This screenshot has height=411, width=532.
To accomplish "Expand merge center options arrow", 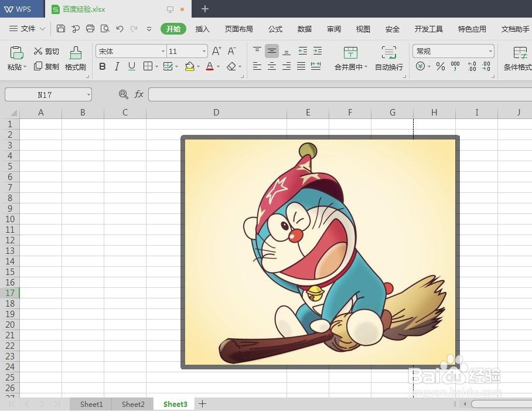I will (x=366, y=67).
